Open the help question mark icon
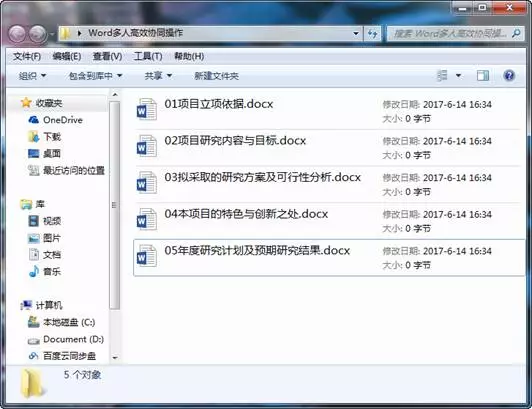This screenshot has width=532, height=409. pyautogui.click(x=509, y=75)
